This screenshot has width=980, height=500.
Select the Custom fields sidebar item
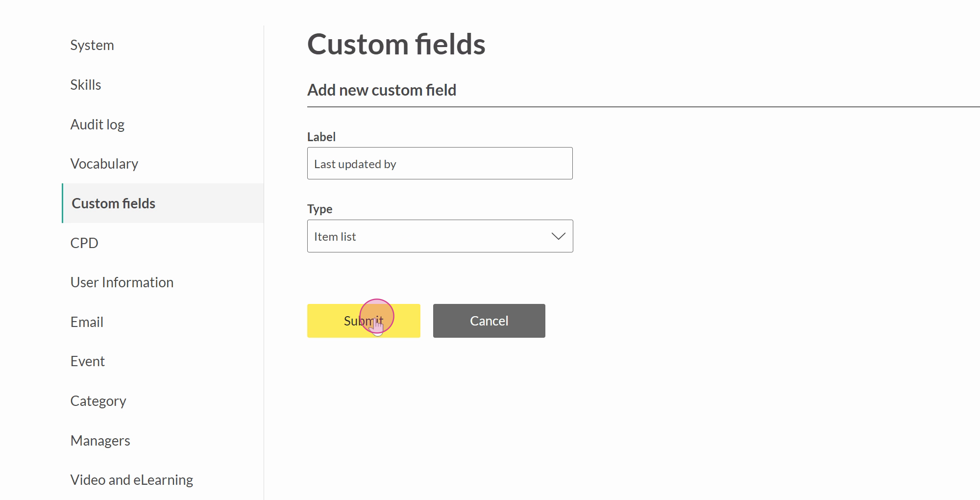pos(114,203)
